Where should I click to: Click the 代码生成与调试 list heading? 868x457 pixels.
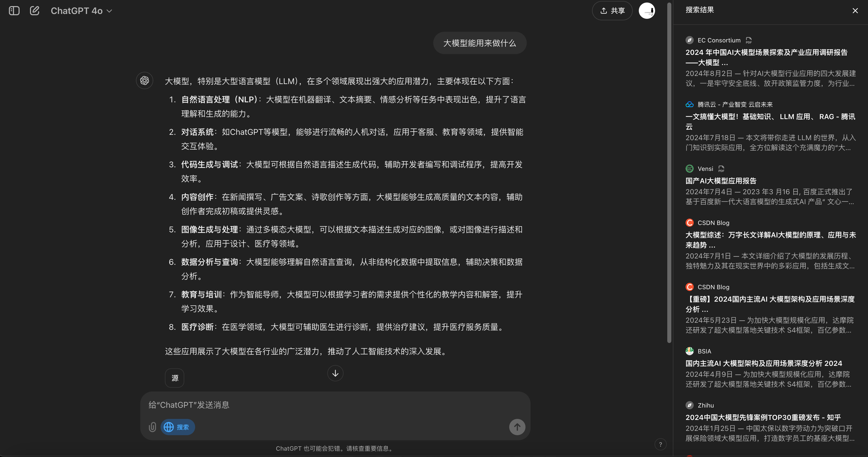(x=210, y=164)
